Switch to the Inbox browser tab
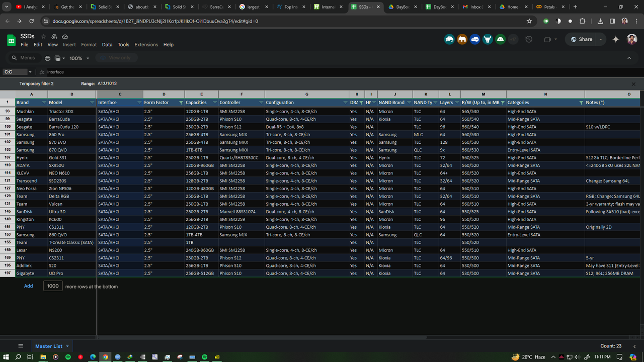The height and width of the screenshot is (362, 644). pos(476,7)
